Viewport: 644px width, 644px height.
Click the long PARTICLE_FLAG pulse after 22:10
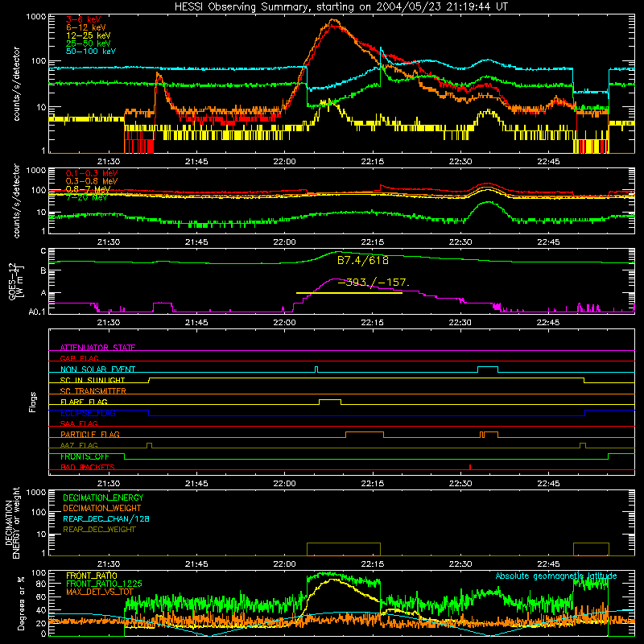coord(365,435)
